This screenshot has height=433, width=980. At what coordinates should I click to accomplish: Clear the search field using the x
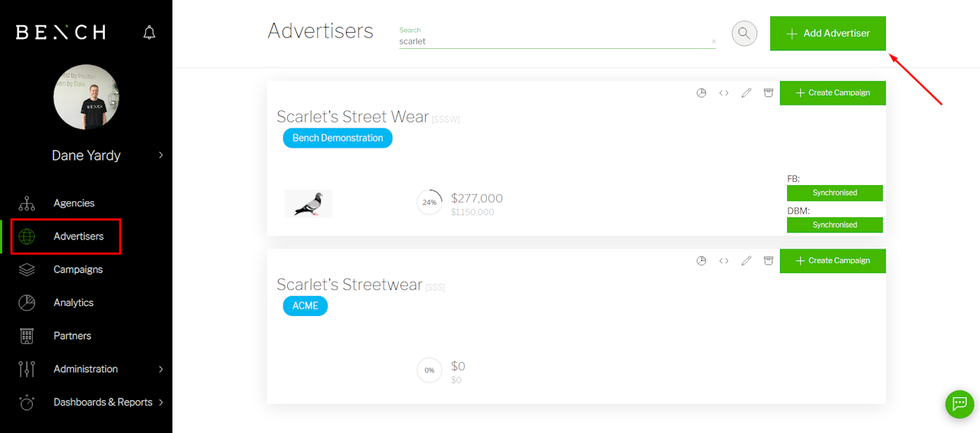[x=714, y=42]
